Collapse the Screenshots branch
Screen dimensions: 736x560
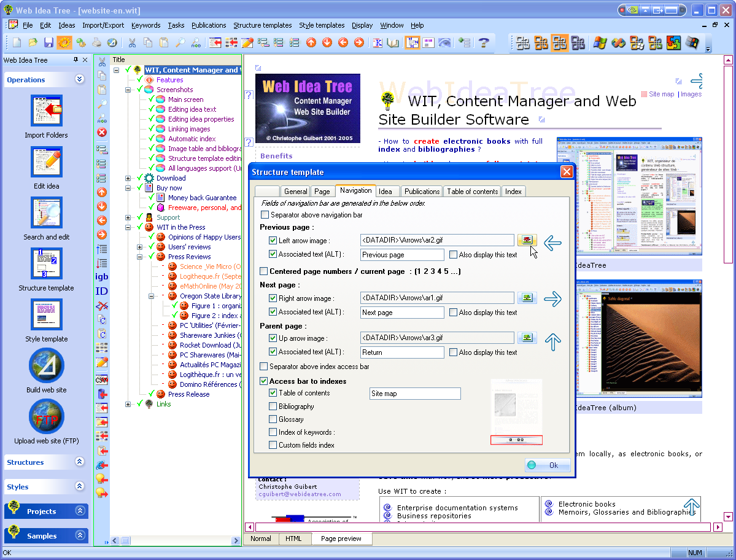128,90
